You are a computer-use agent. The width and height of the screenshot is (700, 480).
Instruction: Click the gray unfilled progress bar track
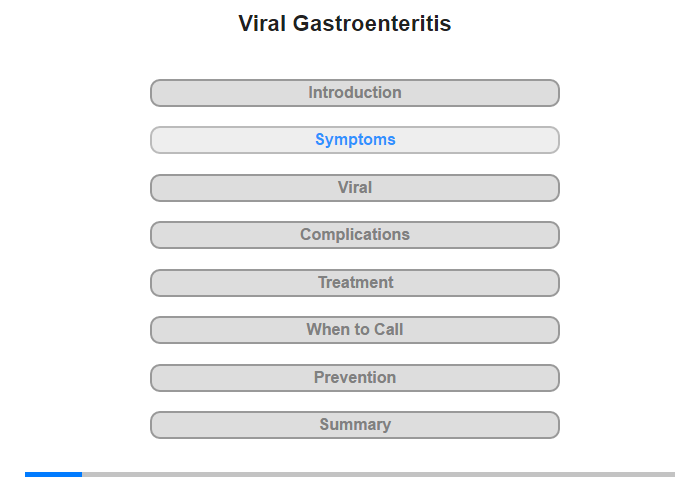378,474
